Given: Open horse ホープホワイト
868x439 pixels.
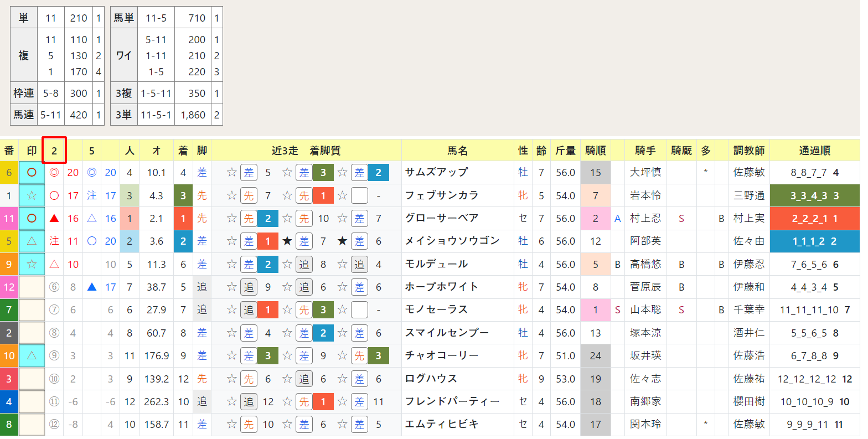Looking at the screenshot, I should 442,287.
